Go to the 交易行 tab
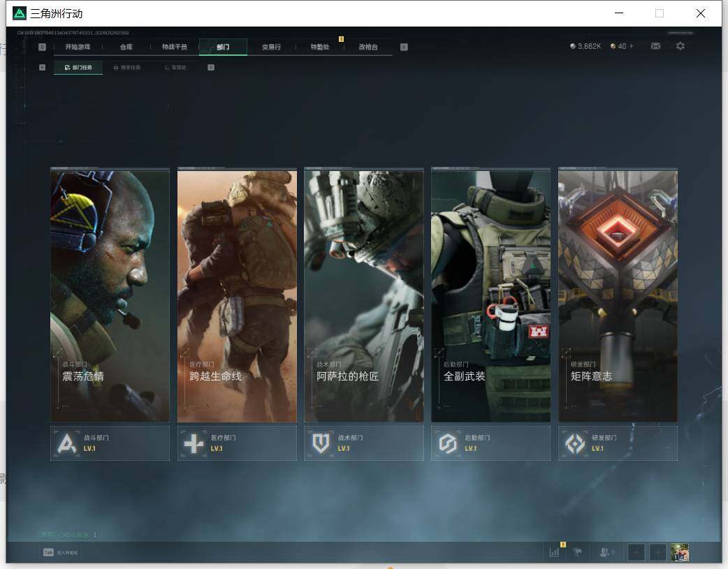728x569 pixels. [x=271, y=47]
